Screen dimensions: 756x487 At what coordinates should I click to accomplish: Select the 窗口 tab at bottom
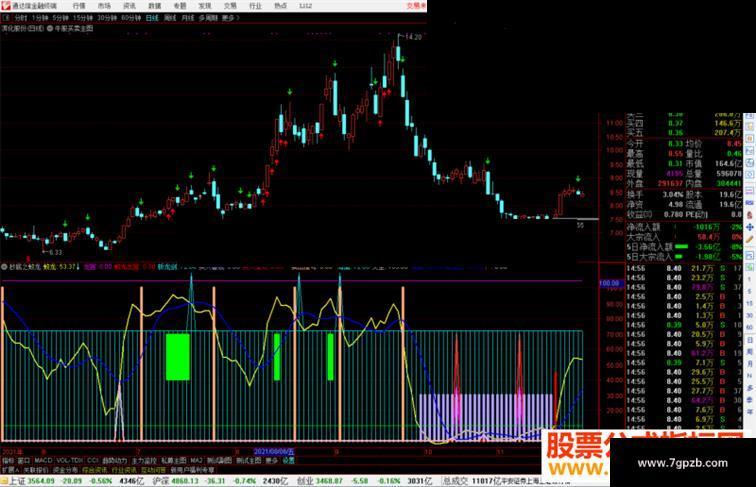tap(24, 460)
